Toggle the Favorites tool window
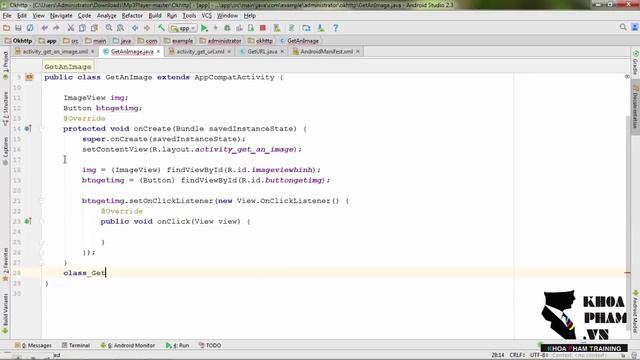 coord(5,264)
